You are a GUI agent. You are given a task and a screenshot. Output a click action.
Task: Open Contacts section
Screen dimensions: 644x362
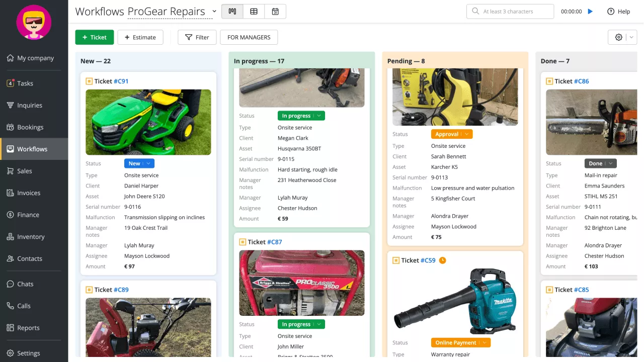(x=34, y=258)
